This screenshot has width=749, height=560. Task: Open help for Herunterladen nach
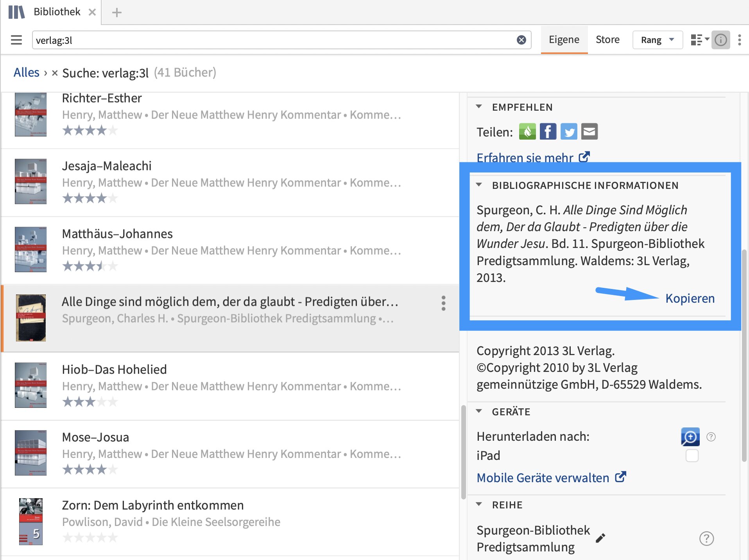point(711,437)
